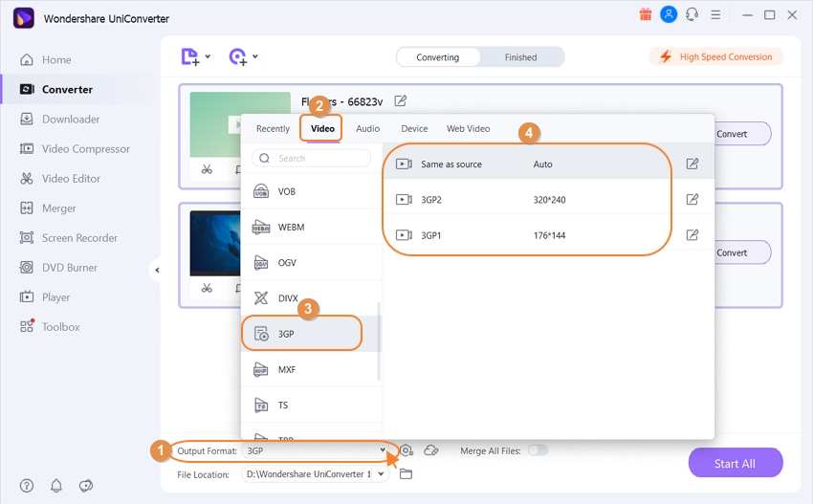
Task: Edit settings for 3GP2 preset
Action: coord(692,199)
